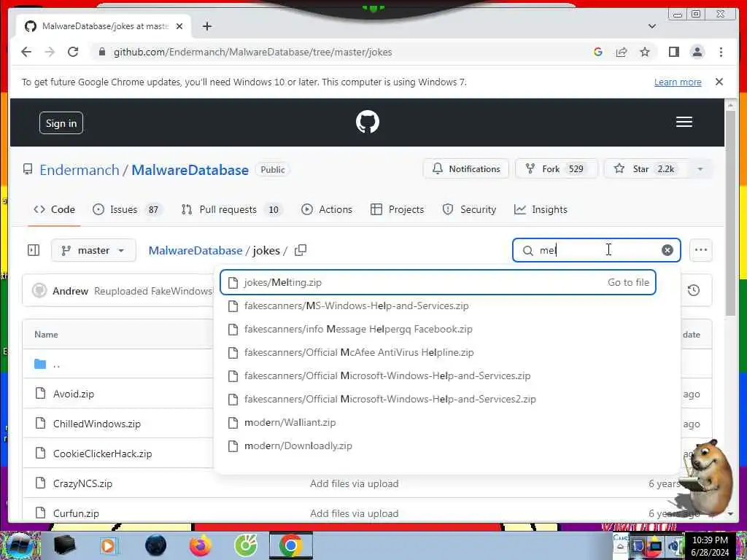Close the MalwareDatabase/jokes browser tab
747x560 pixels.
(x=179, y=26)
